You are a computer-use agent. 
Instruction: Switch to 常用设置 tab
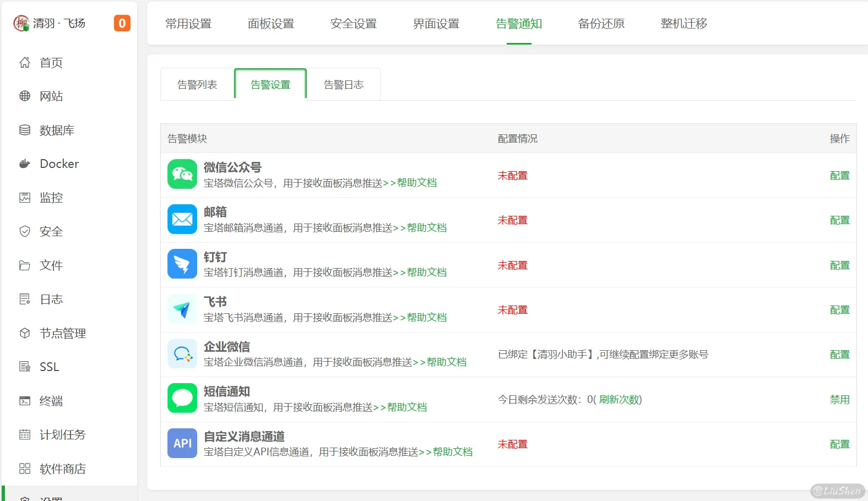click(x=188, y=24)
